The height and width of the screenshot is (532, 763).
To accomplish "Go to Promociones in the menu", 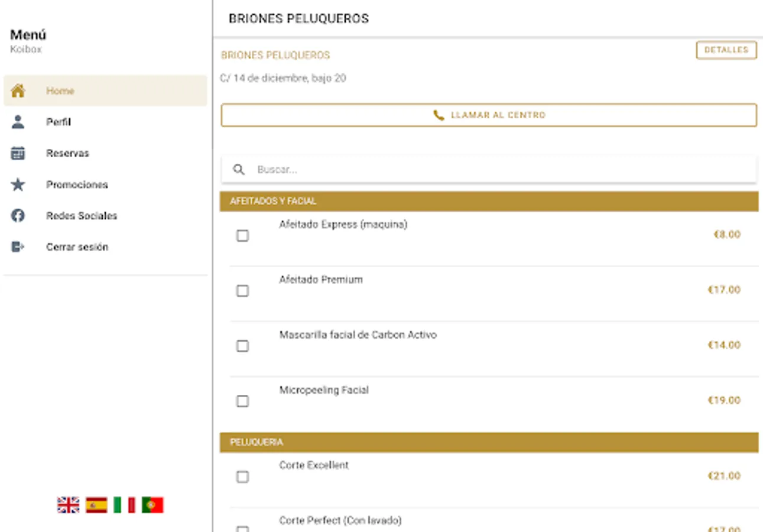I will click(77, 184).
